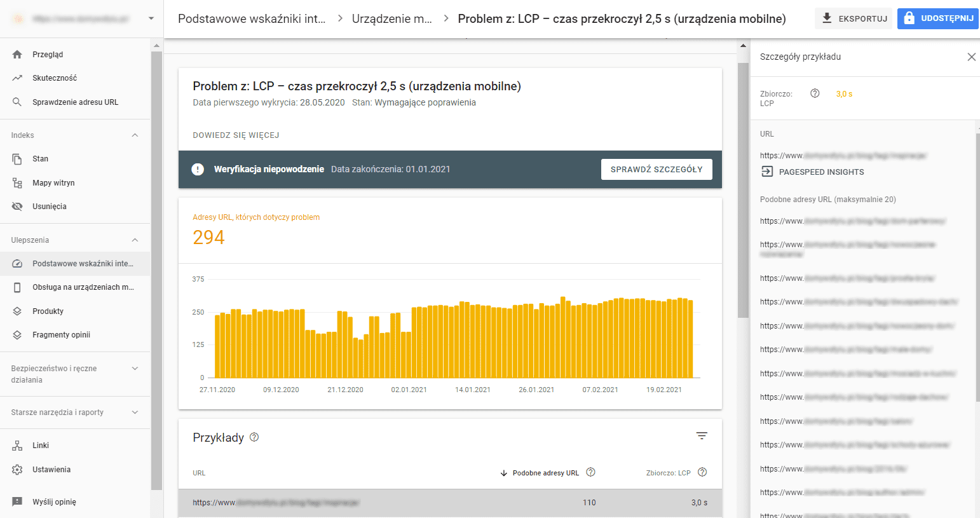Image resolution: width=980 pixels, height=518 pixels.
Task: Open Przegląd home icon in sidebar
Action: (x=17, y=55)
